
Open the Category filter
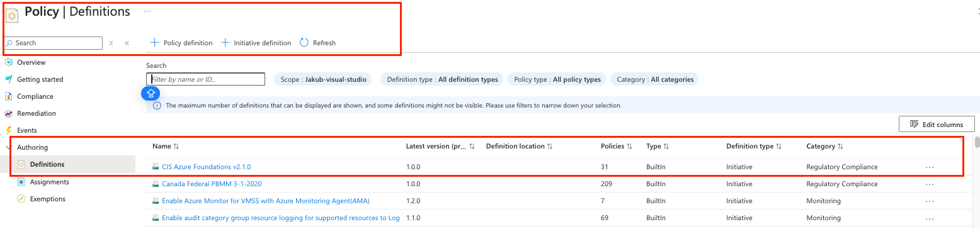click(x=655, y=79)
